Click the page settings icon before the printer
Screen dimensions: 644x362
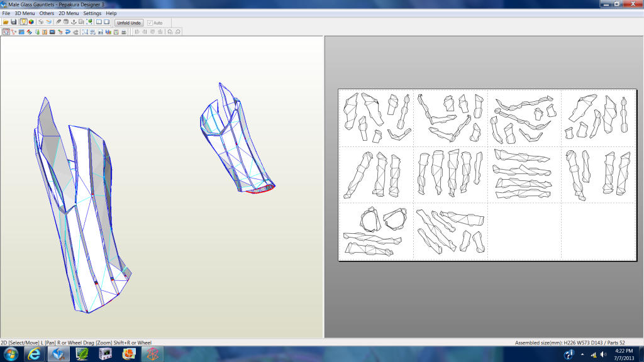[116, 31]
